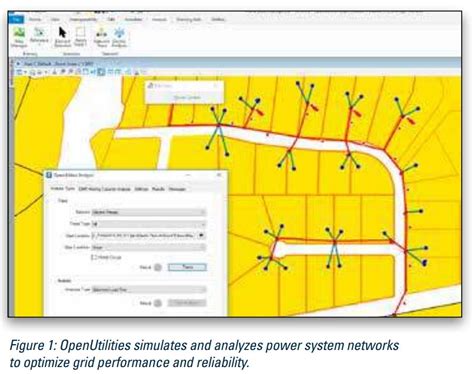Click the Trace button in the dialog
Viewport: 474px width, 374px height.
pos(187,267)
